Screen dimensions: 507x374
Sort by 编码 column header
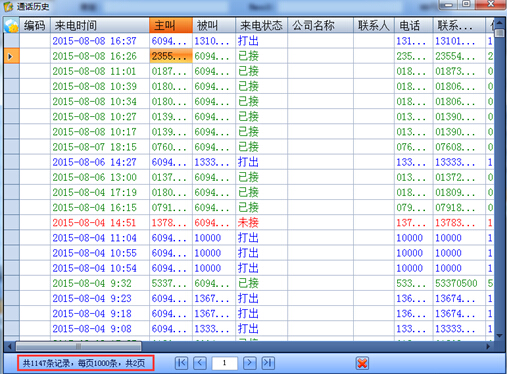pos(35,26)
